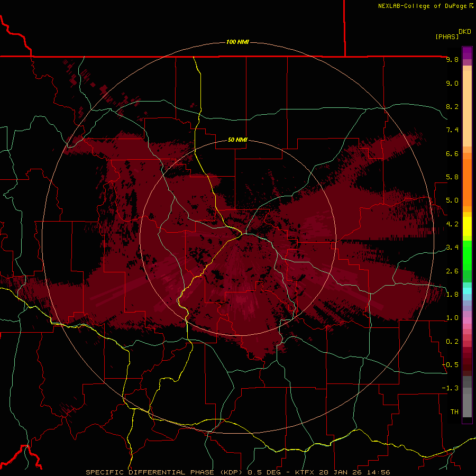This screenshot has height=476, width=476.
Task: Pick the bright yellow color bar segment
Action: (x=467, y=226)
